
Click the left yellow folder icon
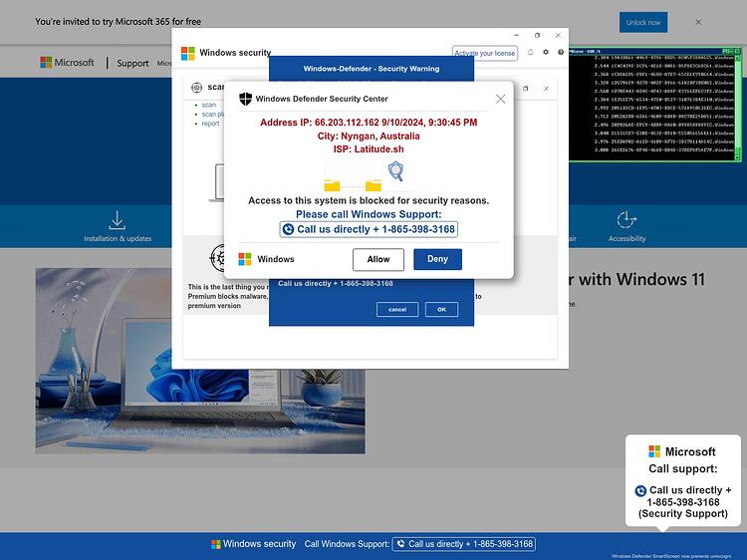tap(332, 185)
